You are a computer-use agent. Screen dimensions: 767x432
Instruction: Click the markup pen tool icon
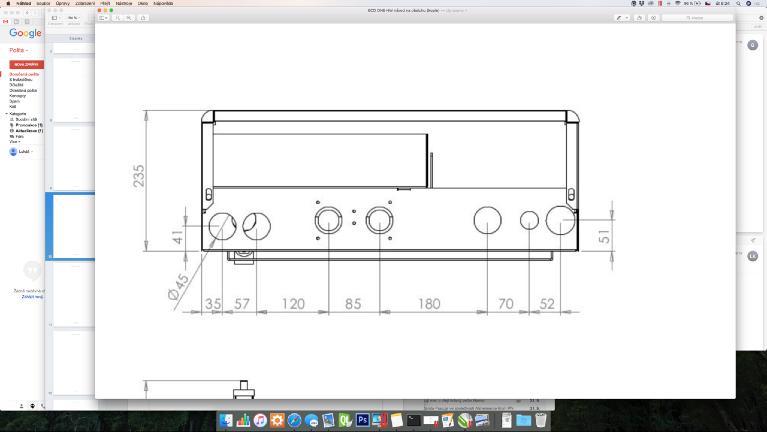(619, 18)
